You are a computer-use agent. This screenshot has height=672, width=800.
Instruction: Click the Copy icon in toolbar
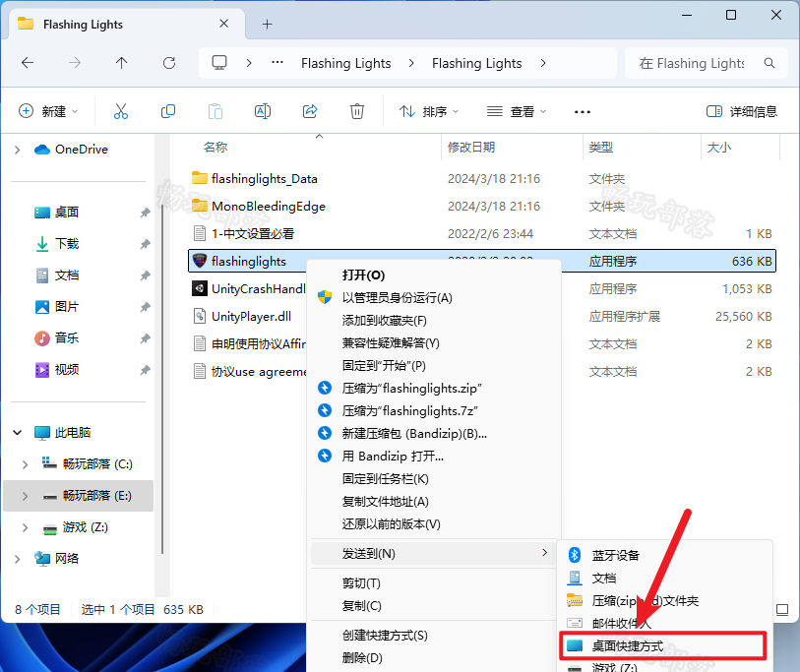pyautogui.click(x=168, y=111)
